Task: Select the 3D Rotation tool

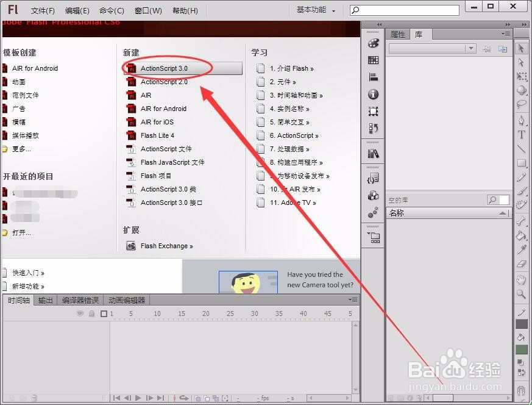Action: [522, 90]
